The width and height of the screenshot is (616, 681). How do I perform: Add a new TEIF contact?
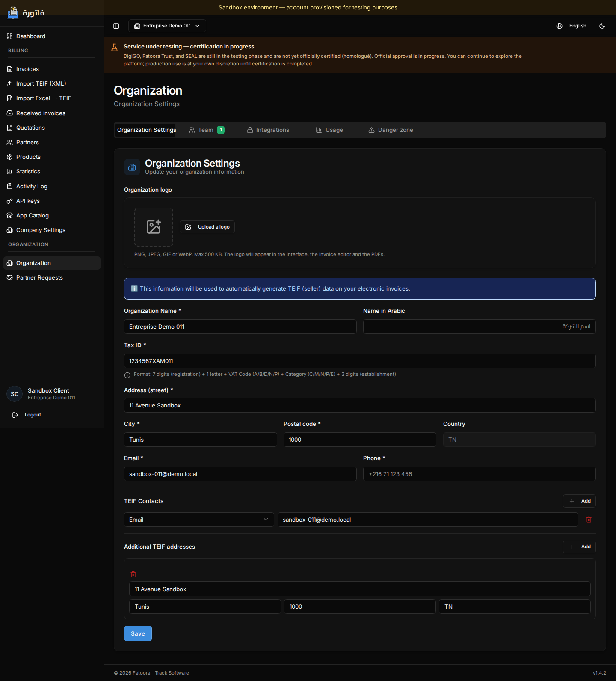point(579,501)
